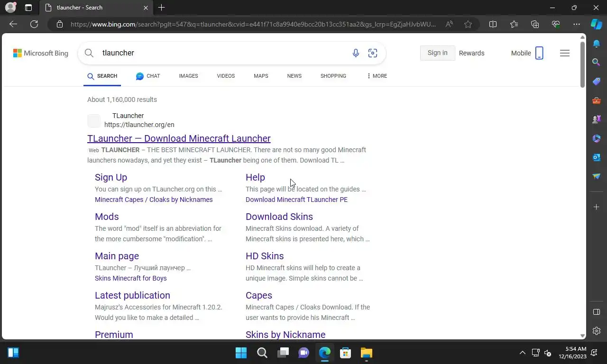Go back with the back arrow
The height and width of the screenshot is (364, 607).
point(13,24)
